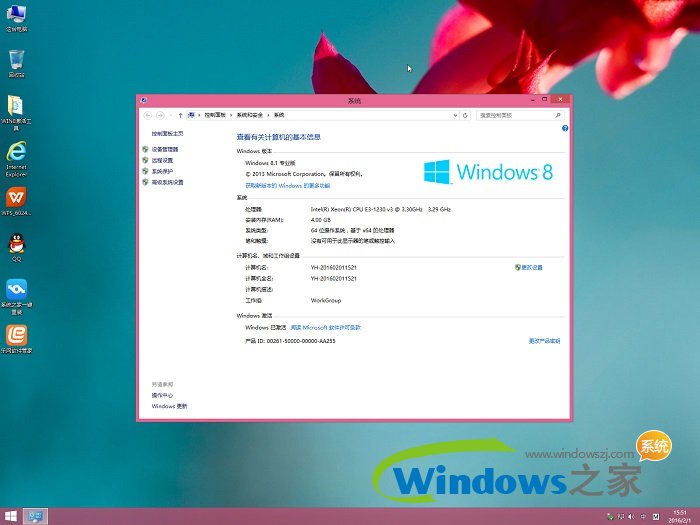700x525 pixels.
Task: Click the Windows Start button
Action: (x=10, y=516)
